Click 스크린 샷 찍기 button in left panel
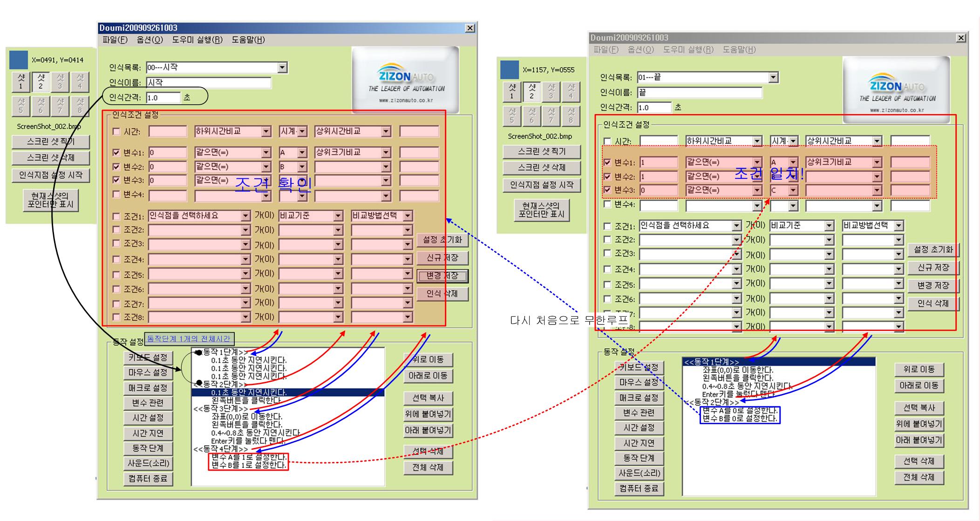980x521 pixels. 50,142
